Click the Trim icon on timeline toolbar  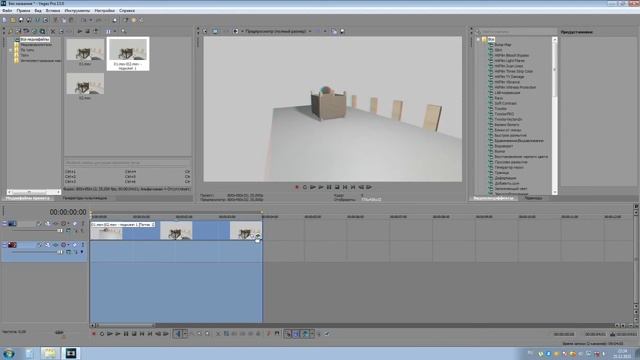(227, 334)
